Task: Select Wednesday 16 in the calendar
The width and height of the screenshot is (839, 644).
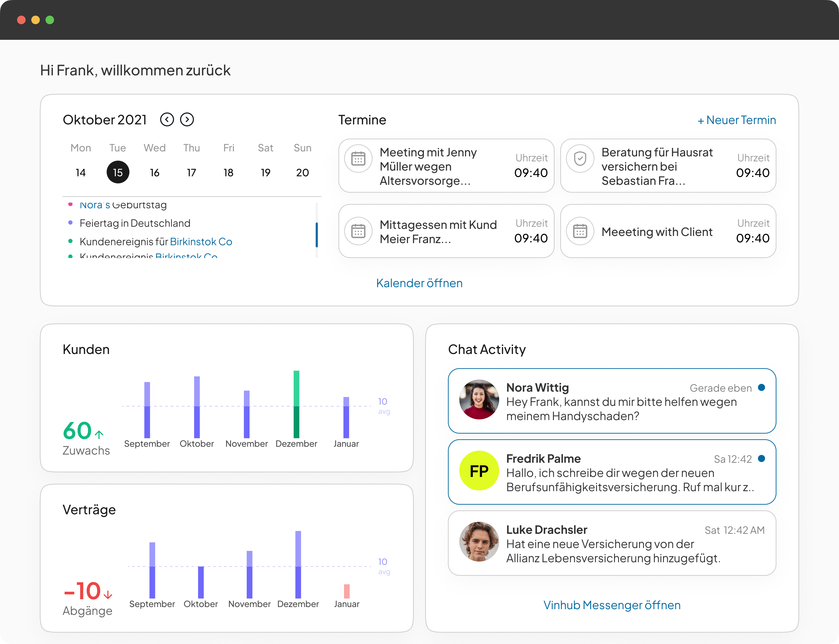Action: [155, 172]
